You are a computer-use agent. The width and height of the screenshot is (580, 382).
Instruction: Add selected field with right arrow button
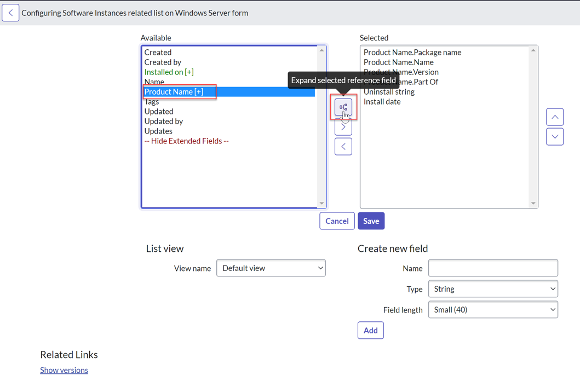[x=343, y=127]
